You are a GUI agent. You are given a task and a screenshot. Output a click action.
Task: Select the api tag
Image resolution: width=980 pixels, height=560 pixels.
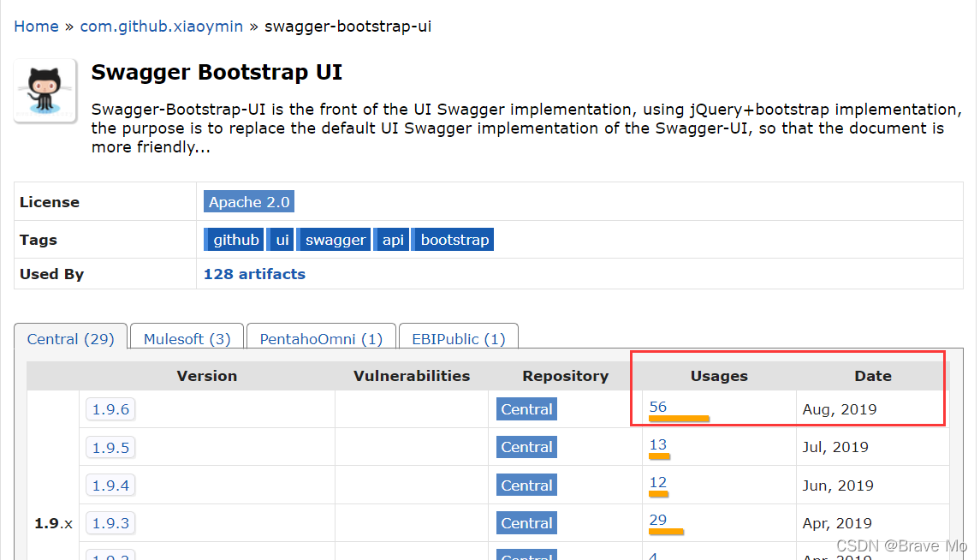(x=392, y=240)
